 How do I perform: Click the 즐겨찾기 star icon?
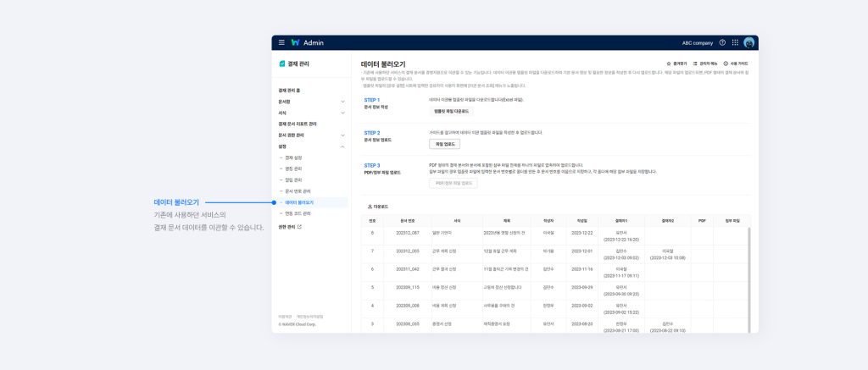[669, 64]
